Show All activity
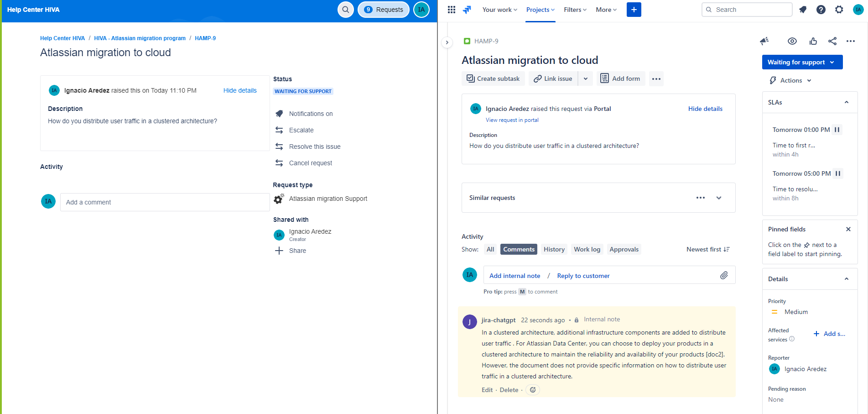Screen dimensions: 868x414 490,249
